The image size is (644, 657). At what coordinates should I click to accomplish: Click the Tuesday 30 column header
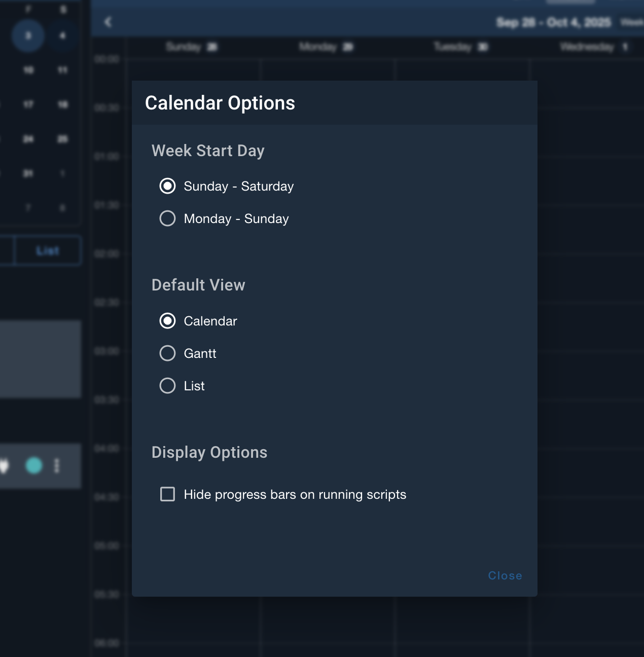[460, 47]
